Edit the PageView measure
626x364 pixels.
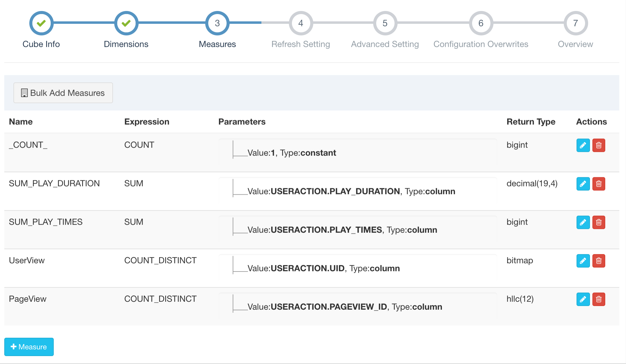[x=583, y=299]
